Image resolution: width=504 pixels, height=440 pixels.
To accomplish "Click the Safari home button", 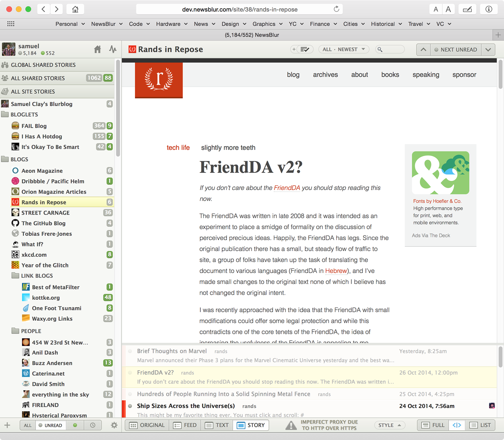I will point(75,9).
